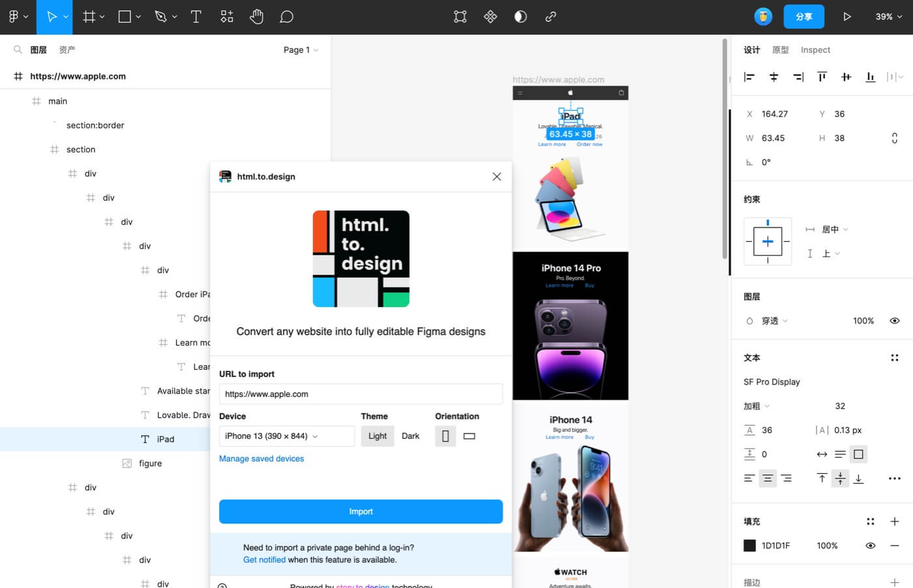Align vertical centers

tap(846, 77)
